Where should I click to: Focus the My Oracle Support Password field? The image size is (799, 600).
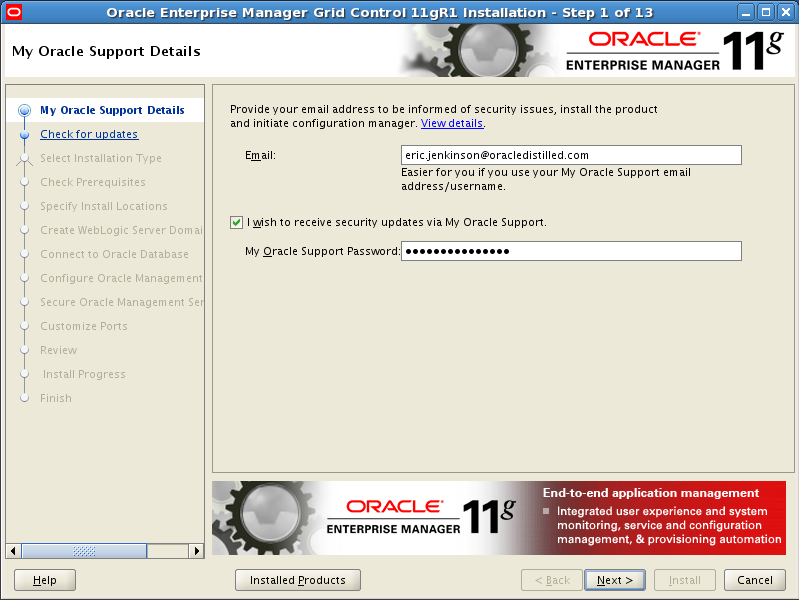(571, 251)
